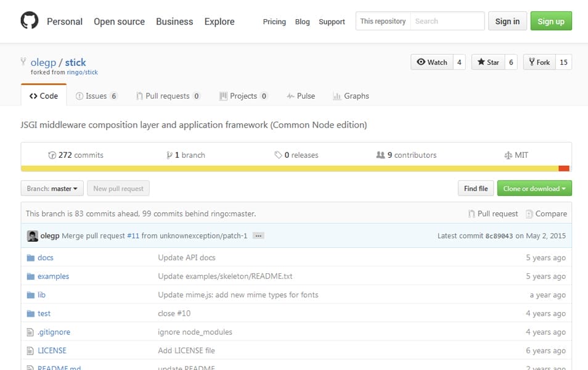
Task: Click the yellow language bar
Action: [x=290, y=168]
